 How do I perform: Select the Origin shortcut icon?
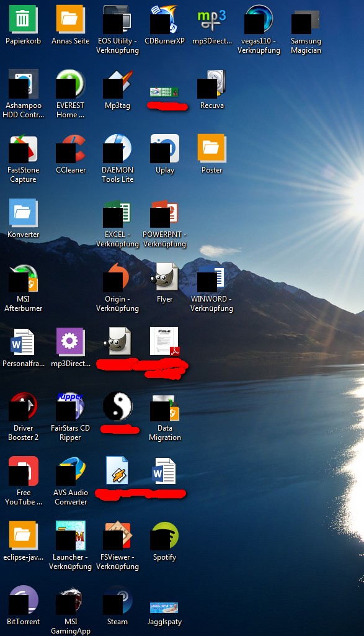coord(117,277)
